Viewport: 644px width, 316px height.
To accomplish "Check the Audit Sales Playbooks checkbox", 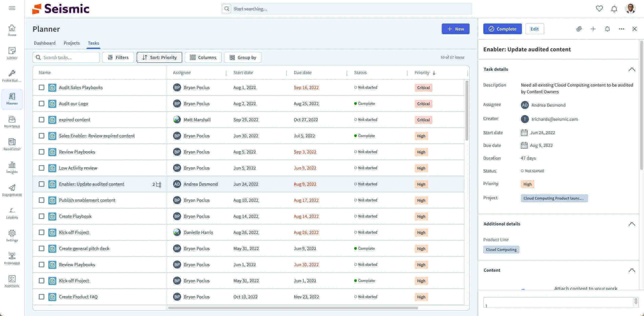I will tap(42, 87).
